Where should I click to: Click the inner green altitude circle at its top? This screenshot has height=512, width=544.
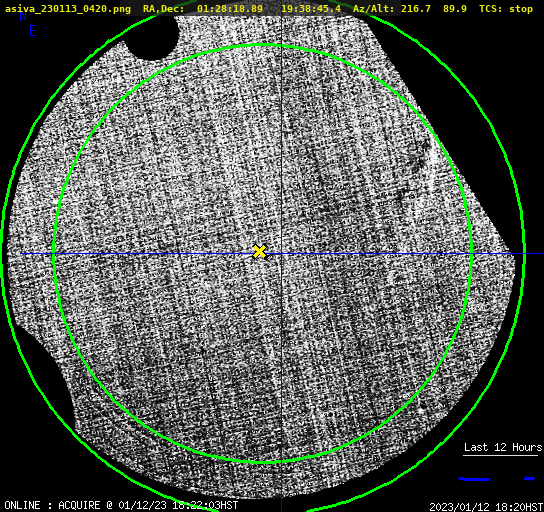click(x=263, y=45)
